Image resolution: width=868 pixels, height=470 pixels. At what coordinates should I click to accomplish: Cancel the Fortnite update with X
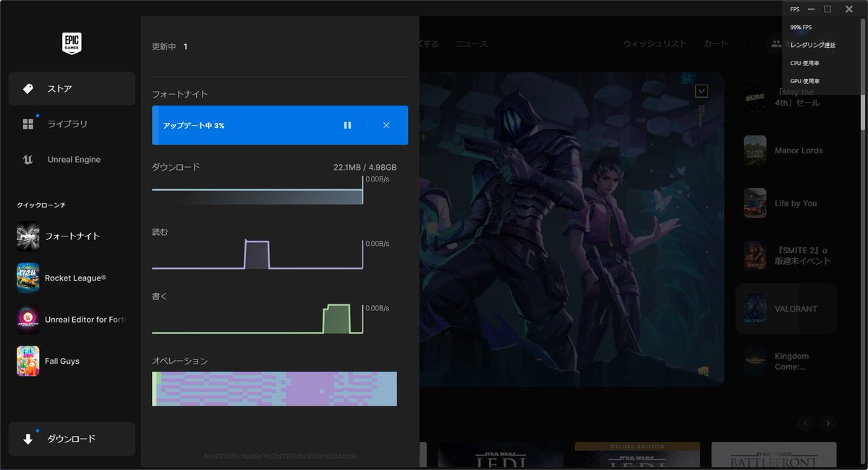click(386, 125)
